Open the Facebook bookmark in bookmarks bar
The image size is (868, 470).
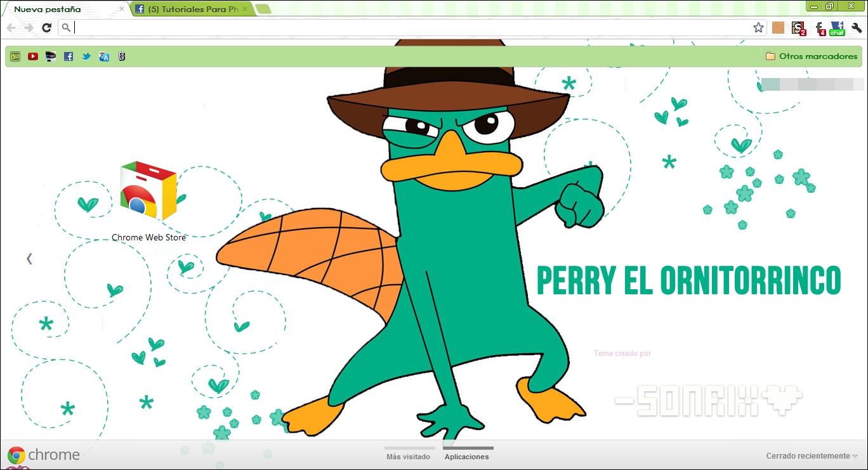[x=69, y=56]
